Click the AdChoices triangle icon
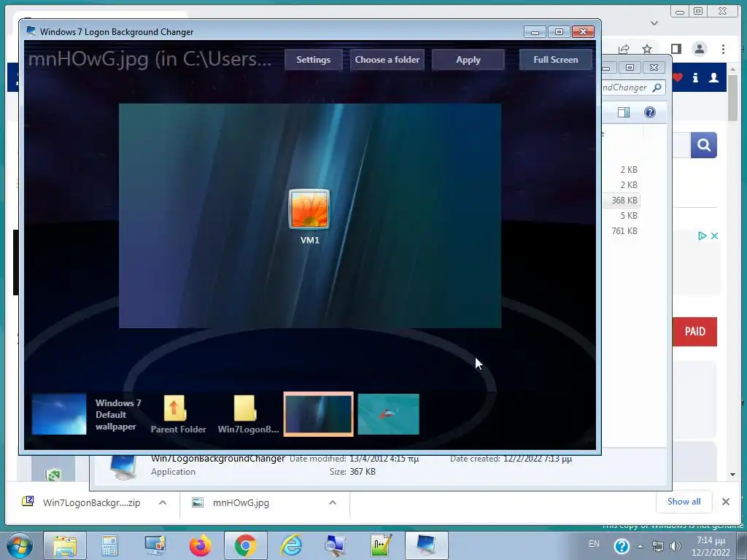 pos(703,236)
